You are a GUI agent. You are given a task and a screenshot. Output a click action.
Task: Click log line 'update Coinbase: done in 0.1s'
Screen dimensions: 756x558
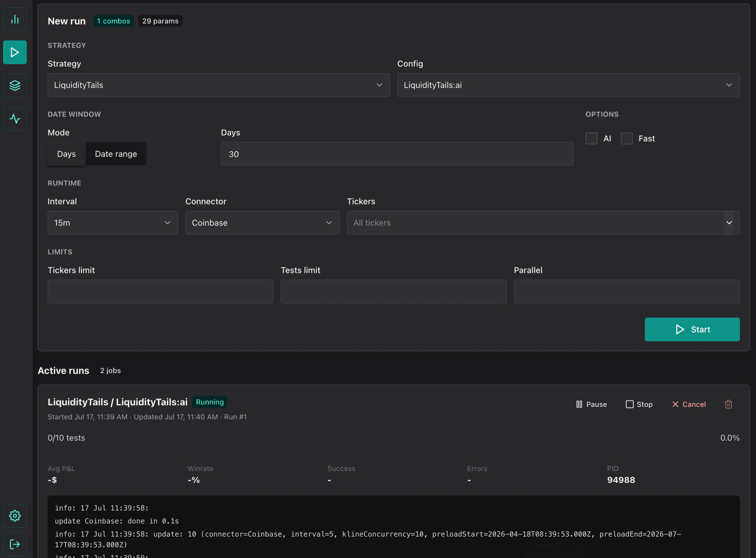(x=117, y=521)
